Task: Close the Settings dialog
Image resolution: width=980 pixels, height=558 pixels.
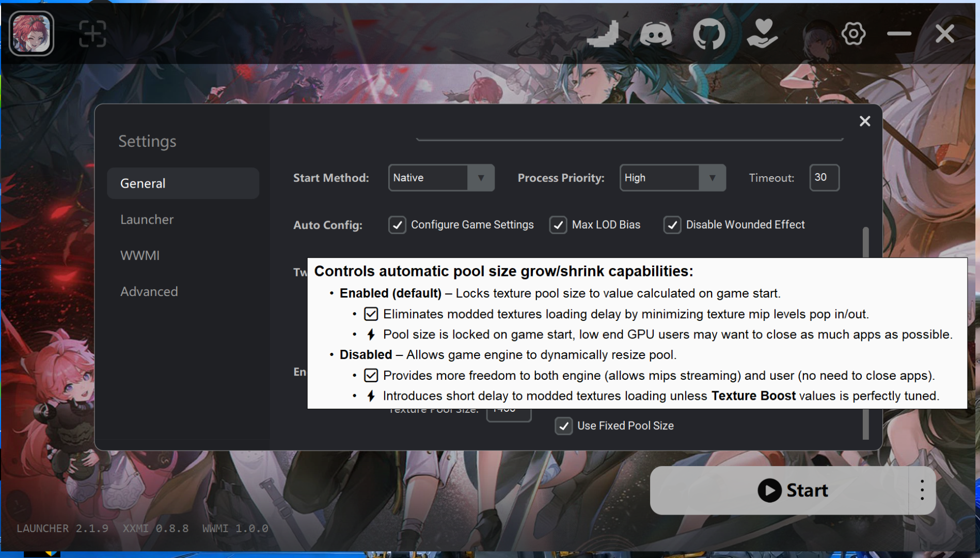Action: pyautogui.click(x=865, y=121)
